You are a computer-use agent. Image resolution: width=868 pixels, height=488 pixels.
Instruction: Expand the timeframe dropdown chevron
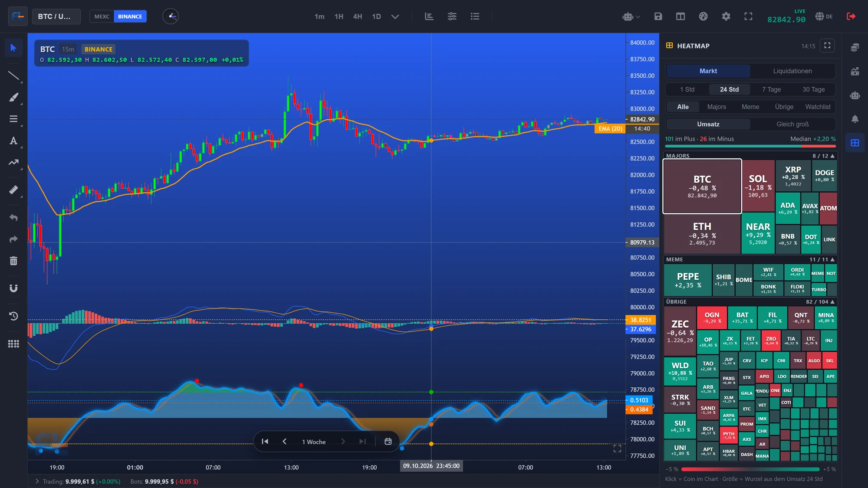(x=395, y=16)
